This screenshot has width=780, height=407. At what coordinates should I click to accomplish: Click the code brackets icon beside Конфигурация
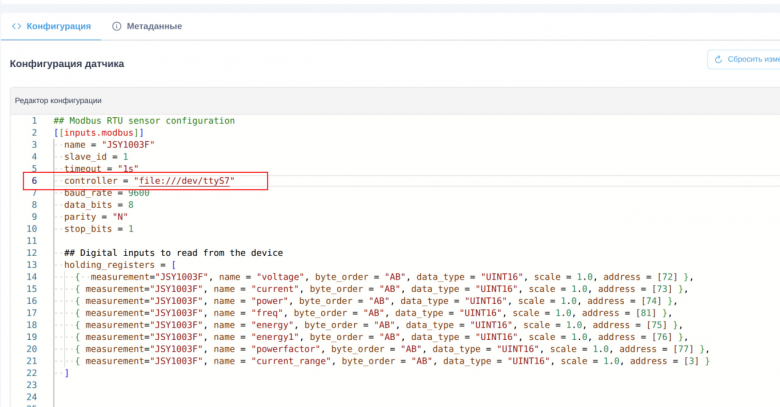pos(16,26)
